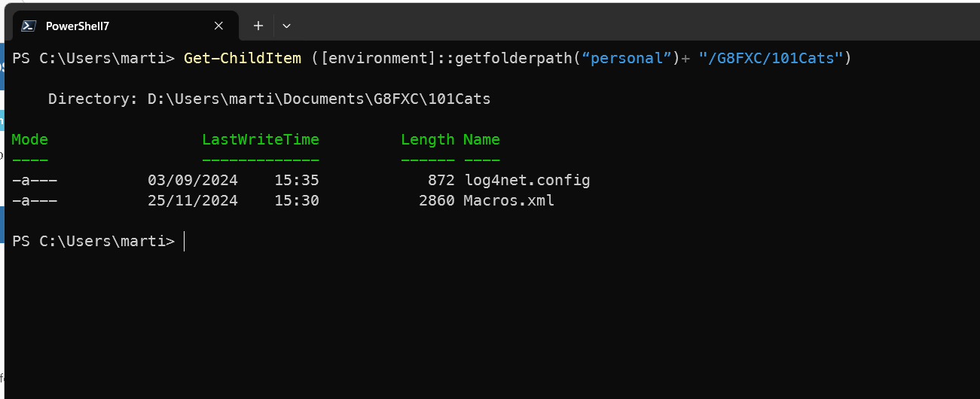Click the Macros.xml file name
The height and width of the screenshot is (399, 980).
[x=508, y=201]
